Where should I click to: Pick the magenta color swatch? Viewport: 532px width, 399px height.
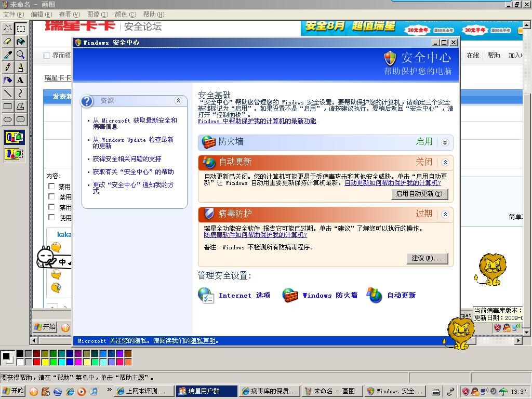click(x=78, y=362)
